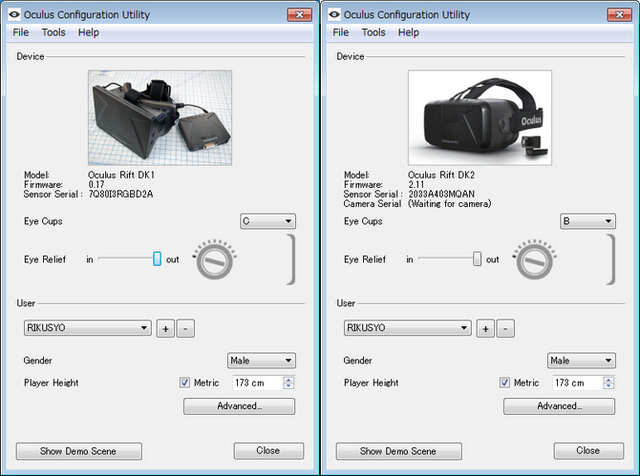This screenshot has height=476, width=640.
Task: Click the Advanced... button in the DK1 window
Action: 239,406
